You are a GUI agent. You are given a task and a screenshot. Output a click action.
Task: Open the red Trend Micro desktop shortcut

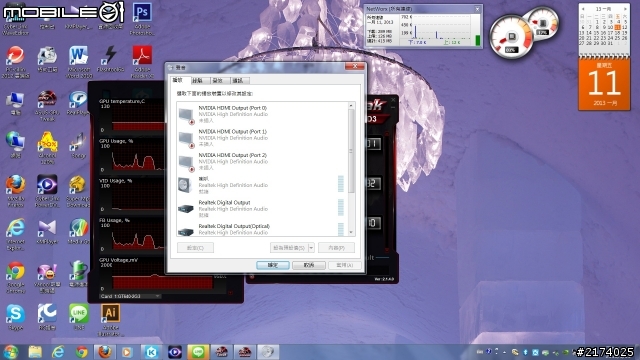(x=16, y=62)
